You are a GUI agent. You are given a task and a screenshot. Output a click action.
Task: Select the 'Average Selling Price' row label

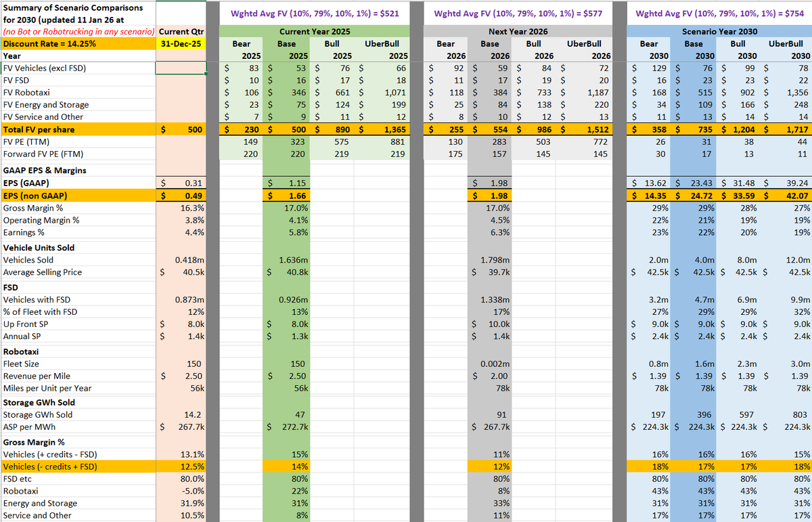pos(42,272)
